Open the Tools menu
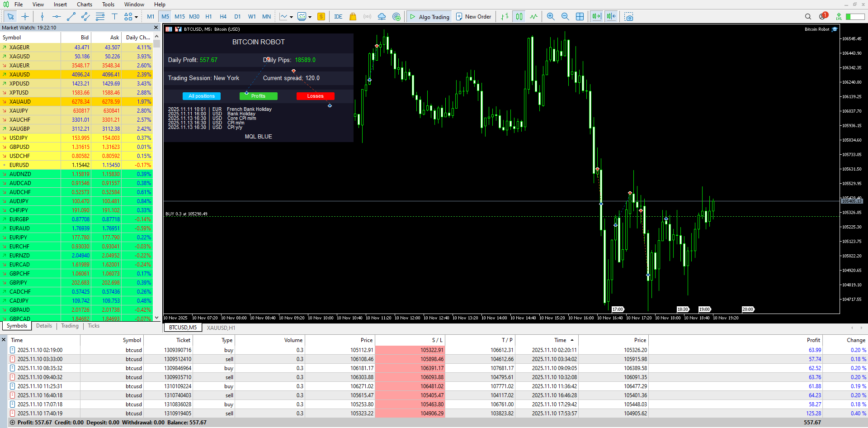The height and width of the screenshot is (428, 868). coord(108,5)
